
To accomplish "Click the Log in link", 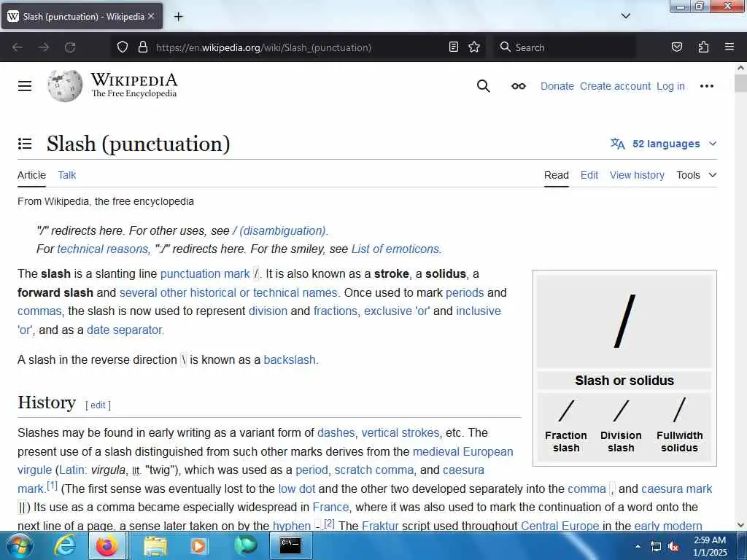I will 670,86.
